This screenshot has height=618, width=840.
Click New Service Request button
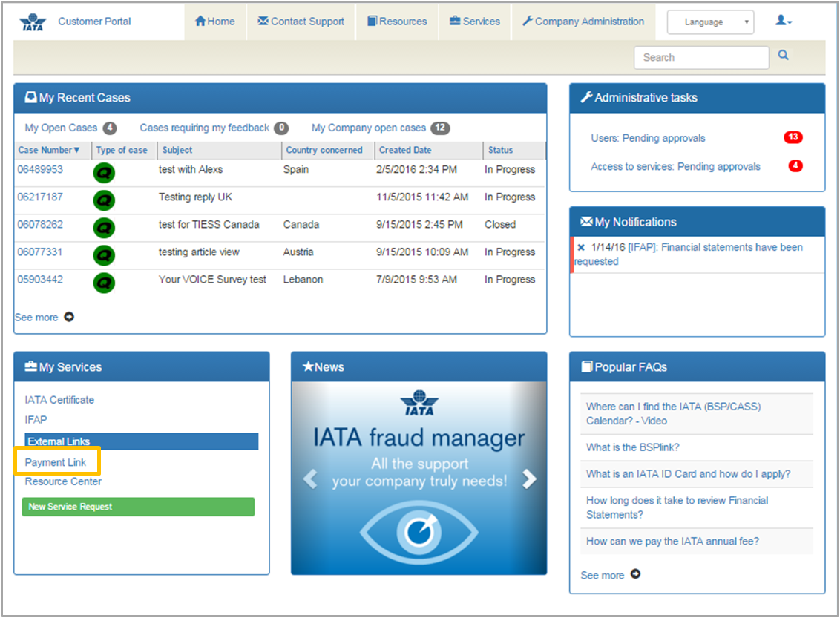[138, 507]
